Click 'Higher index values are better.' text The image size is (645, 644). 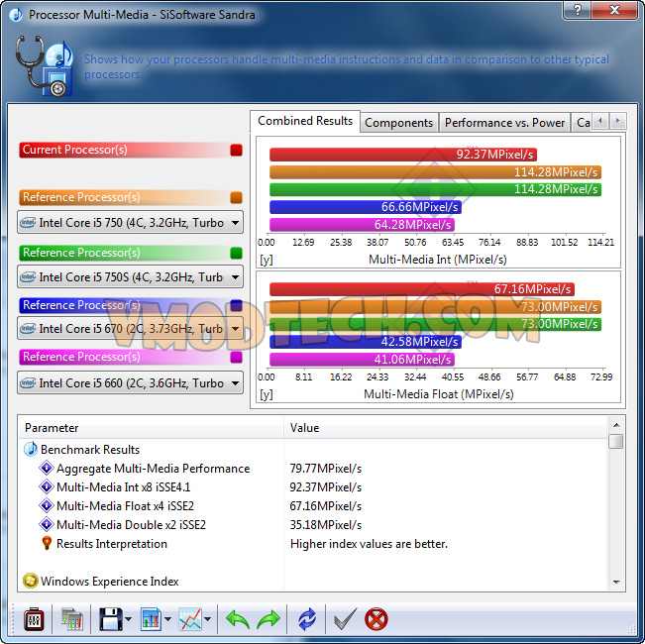[x=369, y=544]
